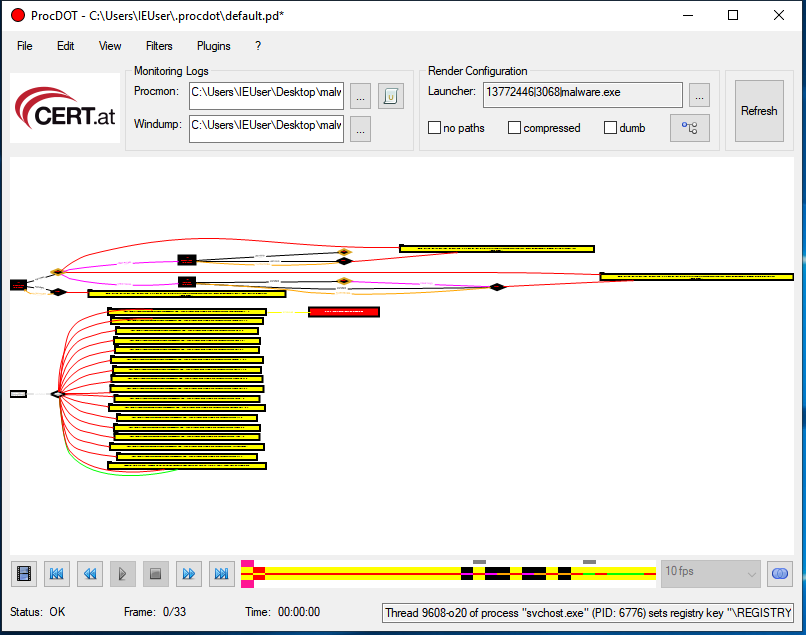The image size is (806, 635).
Task: Click the Refresh button
Action: click(759, 111)
